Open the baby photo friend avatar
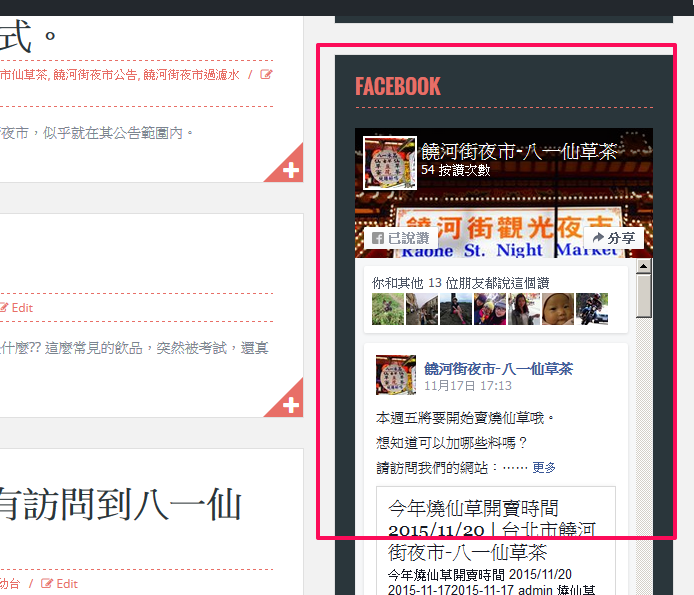 point(557,309)
